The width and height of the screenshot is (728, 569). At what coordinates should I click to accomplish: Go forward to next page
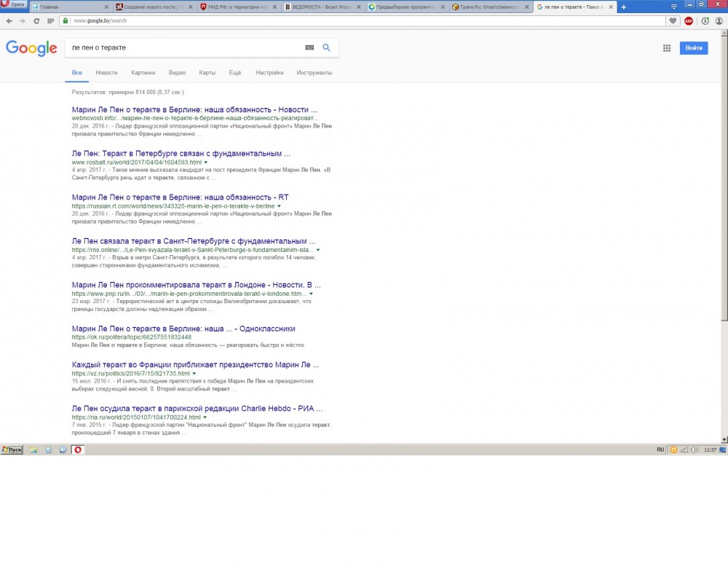[x=23, y=21]
